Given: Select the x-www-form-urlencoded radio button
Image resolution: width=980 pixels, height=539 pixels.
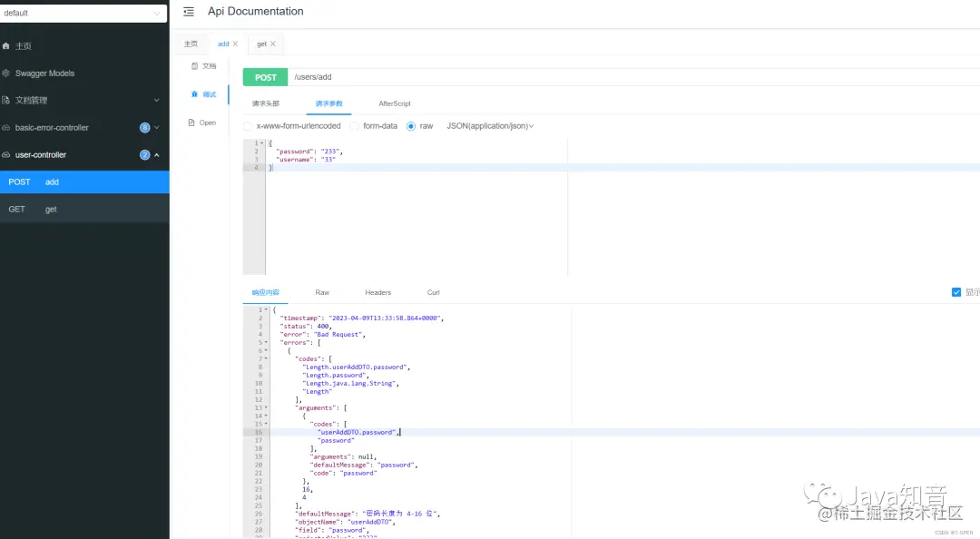Looking at the screenshot, I should (x=248, y=126).
